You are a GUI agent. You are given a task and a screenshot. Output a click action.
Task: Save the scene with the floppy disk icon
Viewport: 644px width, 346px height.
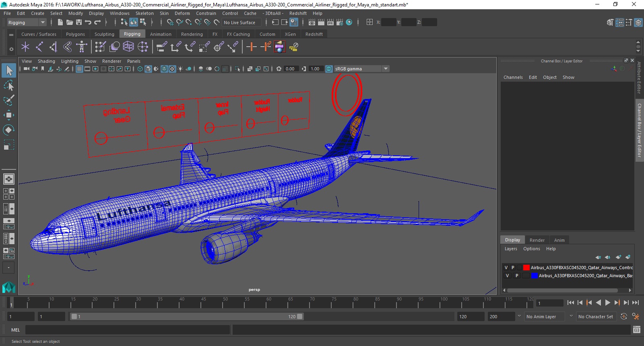[x=79, y=23]
